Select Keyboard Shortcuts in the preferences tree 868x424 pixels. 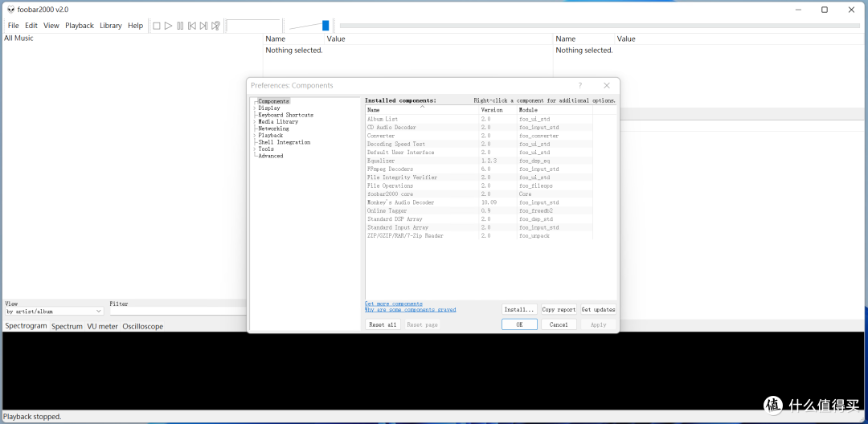click(285, 115)
